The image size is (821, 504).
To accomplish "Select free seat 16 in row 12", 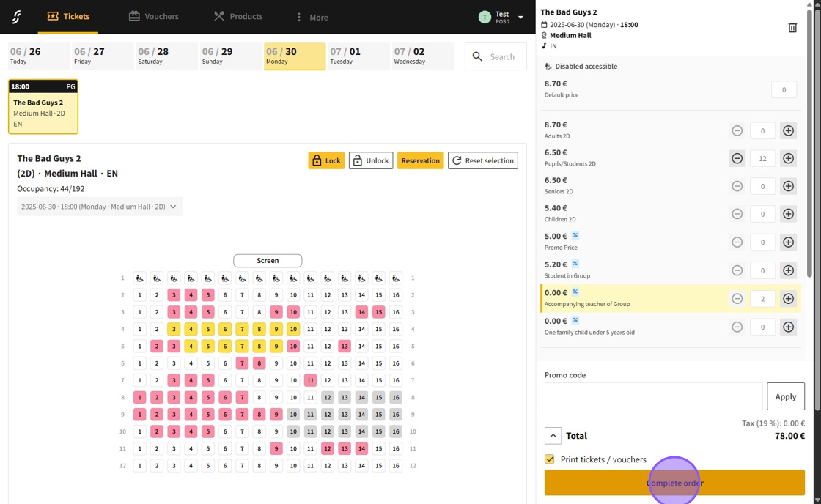I will (396, 465).
